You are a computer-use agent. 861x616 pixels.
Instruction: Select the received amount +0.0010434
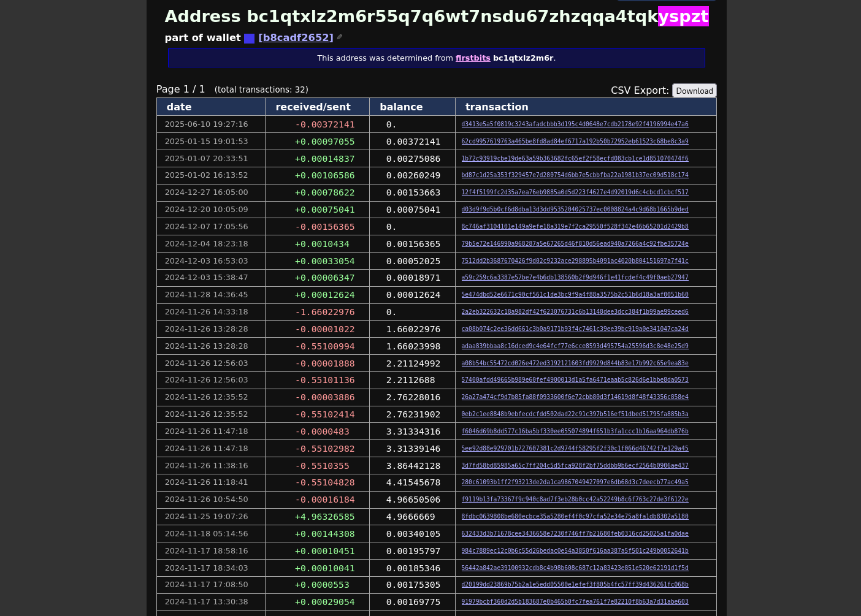click(x=323, y=244)
